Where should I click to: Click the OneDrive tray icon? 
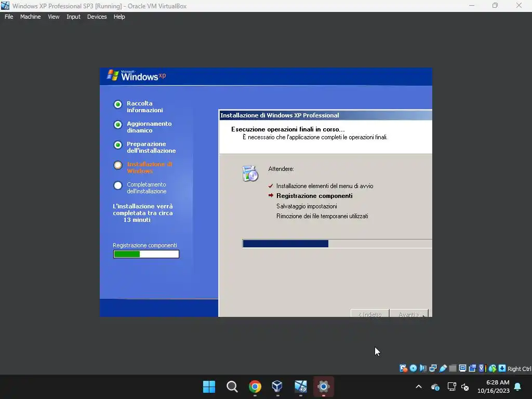435,387
